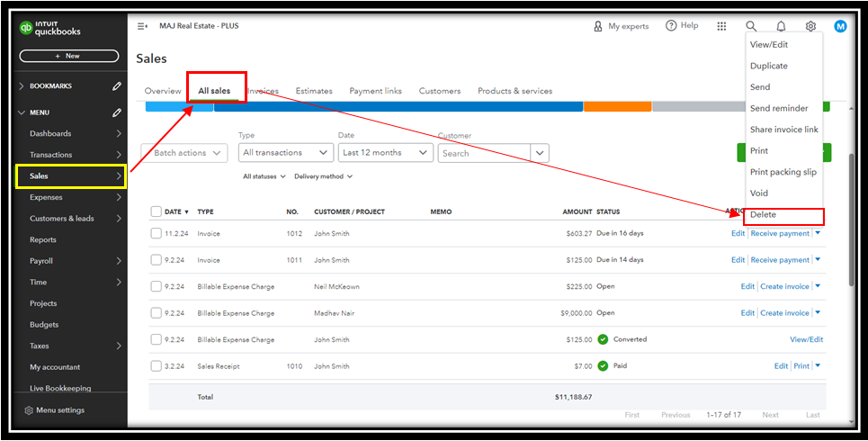
Task: Click Edit for invoice 1012
Action: click(x=738, y=233)
